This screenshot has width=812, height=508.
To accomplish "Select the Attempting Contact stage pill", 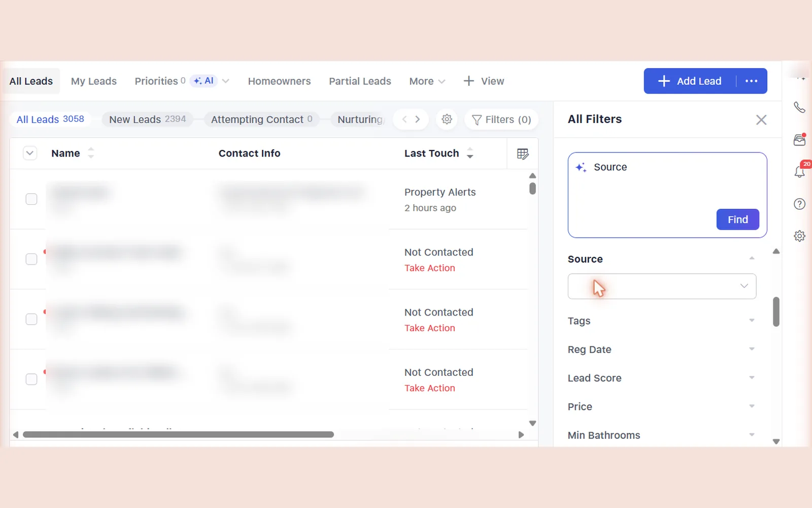I will pyautogui.click(x=262, y=119).
